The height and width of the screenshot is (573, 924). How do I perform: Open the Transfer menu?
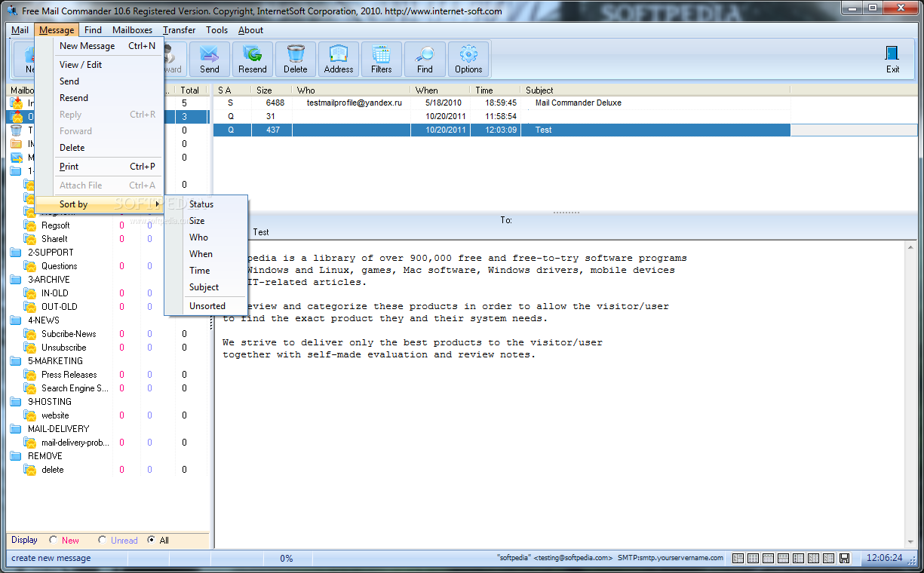point(179,30)
